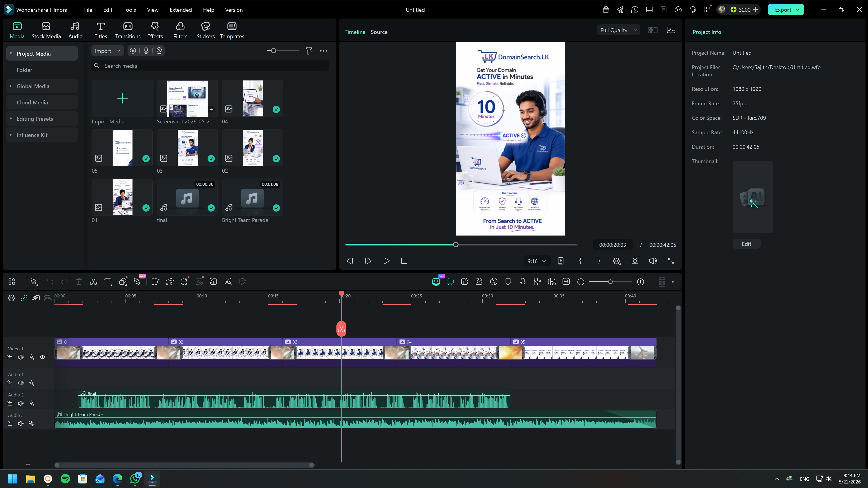Open the Audio library tab
This screenshot has width=868, height=488.
(75, 30)
